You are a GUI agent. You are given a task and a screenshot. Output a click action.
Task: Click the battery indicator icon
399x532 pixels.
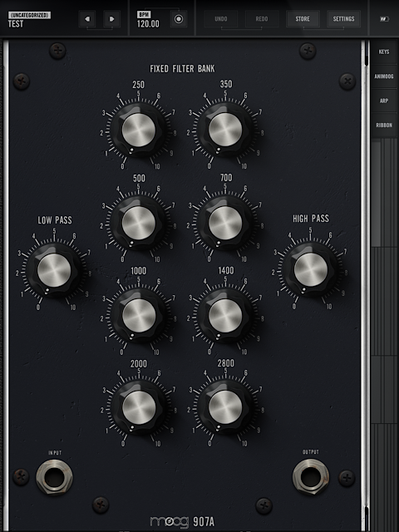pos(384,19)
